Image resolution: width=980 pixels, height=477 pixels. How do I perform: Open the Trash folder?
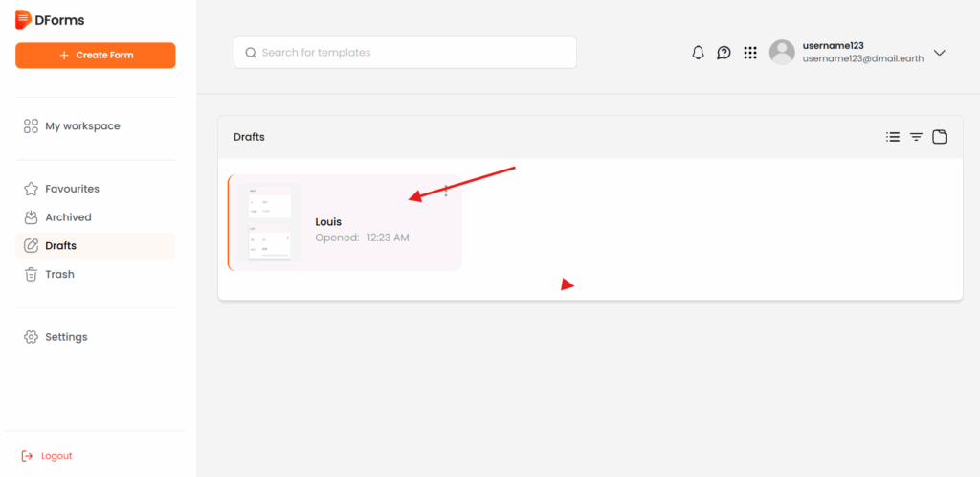(x=59, y=275)
